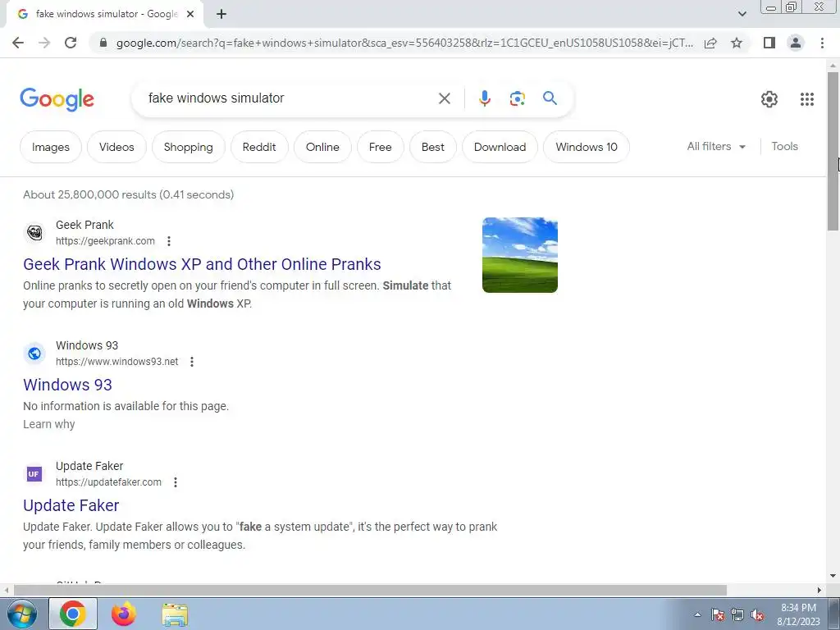Select the Best filter chip
Screen dimensions: 840x630
[433, 147]
